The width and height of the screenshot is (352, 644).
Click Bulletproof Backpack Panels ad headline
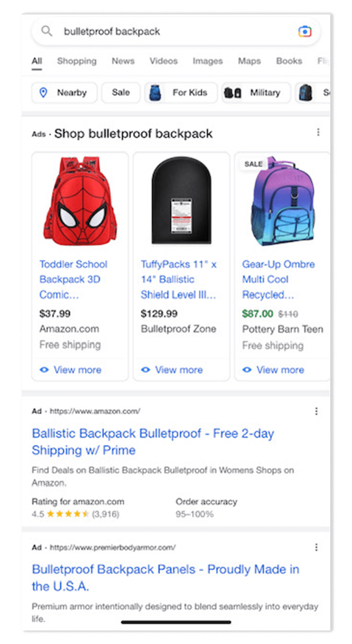[165, 578]
